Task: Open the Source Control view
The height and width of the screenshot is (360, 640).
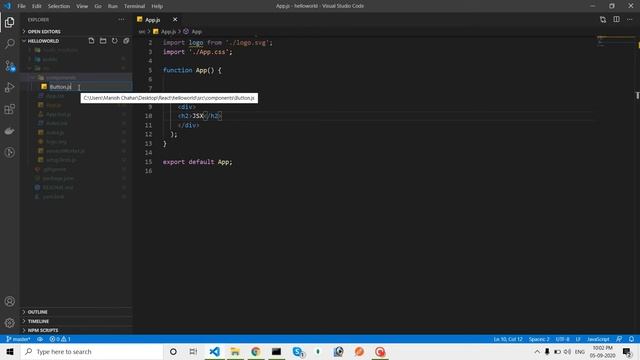Action: (10, 66)
